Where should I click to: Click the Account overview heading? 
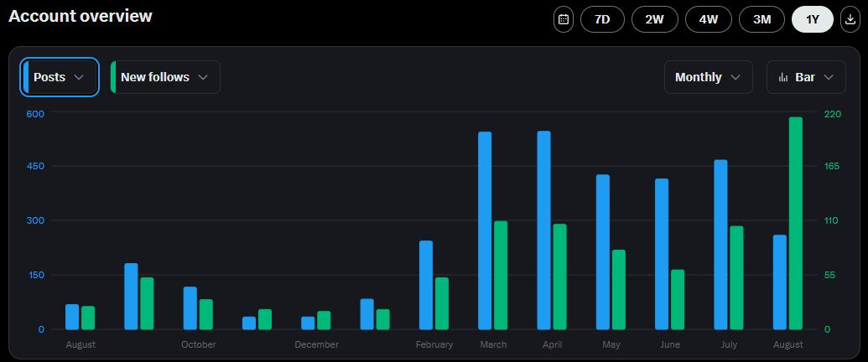81,16
